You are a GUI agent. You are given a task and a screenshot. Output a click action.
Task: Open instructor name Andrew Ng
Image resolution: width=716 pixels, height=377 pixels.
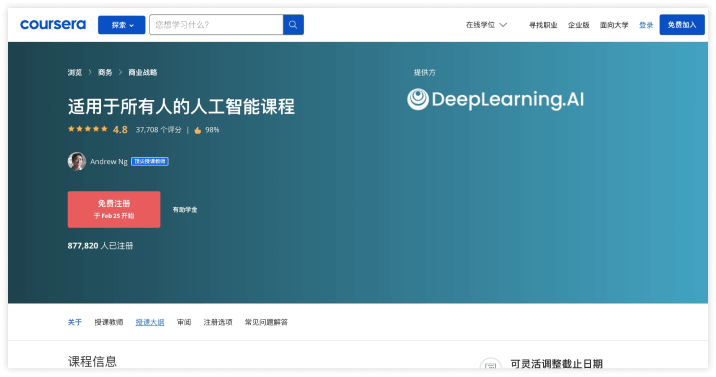109,162
